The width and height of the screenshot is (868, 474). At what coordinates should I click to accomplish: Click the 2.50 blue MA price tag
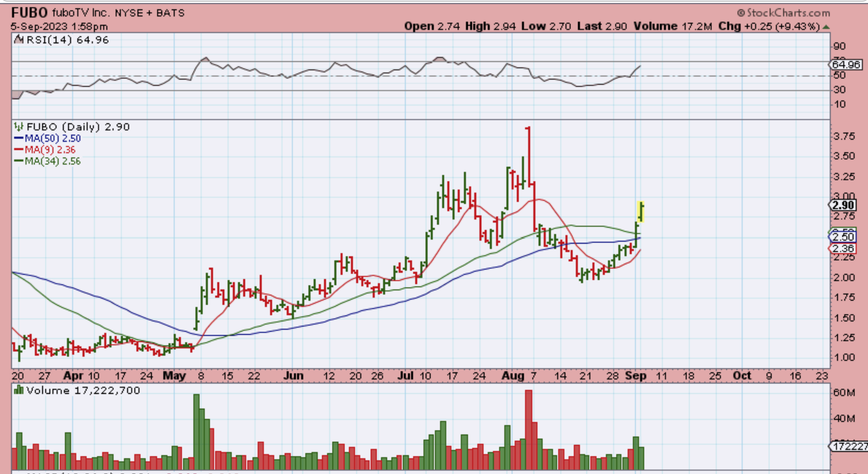pos(843,237)
